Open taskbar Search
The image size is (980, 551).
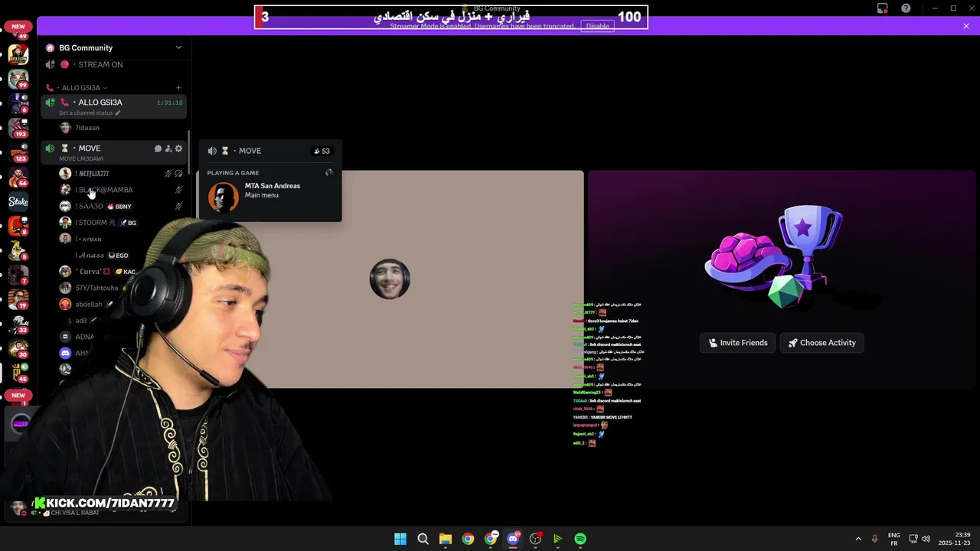click(423, 539)
